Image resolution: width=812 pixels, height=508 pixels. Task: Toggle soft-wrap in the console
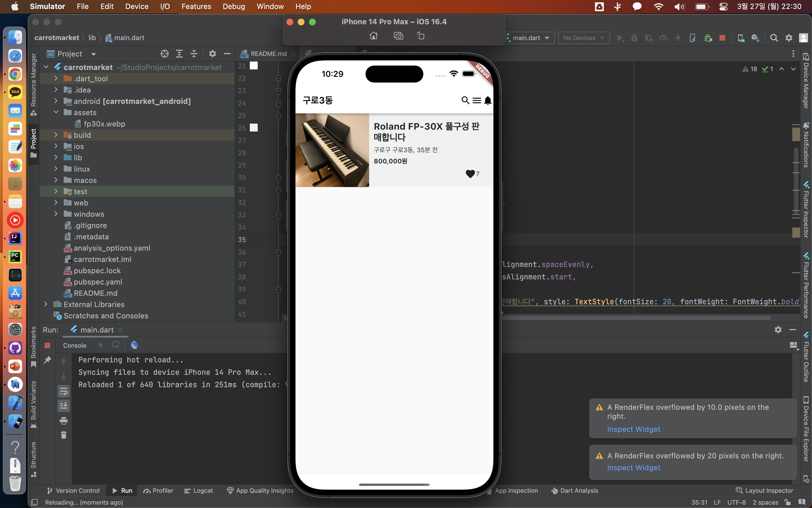coord(64,391)
